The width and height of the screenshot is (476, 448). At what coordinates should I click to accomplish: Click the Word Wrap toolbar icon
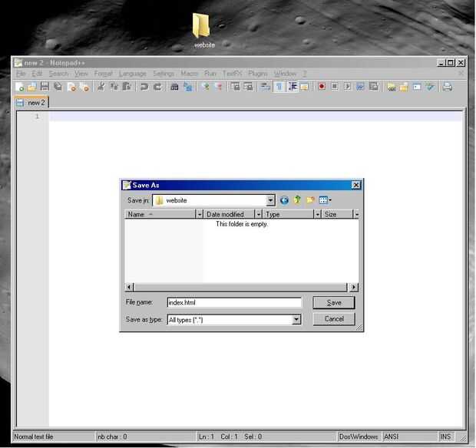[266, 87]
